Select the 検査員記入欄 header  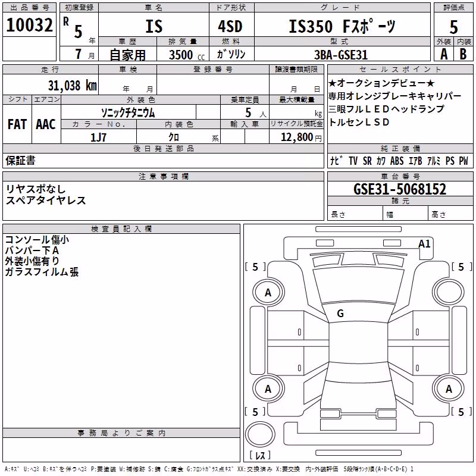pyautogui.click(x=121, y=229)
